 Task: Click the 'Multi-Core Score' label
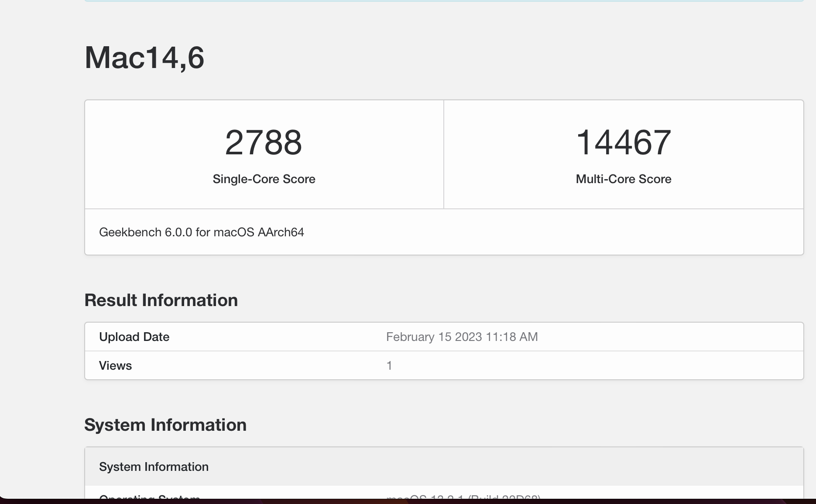click(x=623, y=179)
